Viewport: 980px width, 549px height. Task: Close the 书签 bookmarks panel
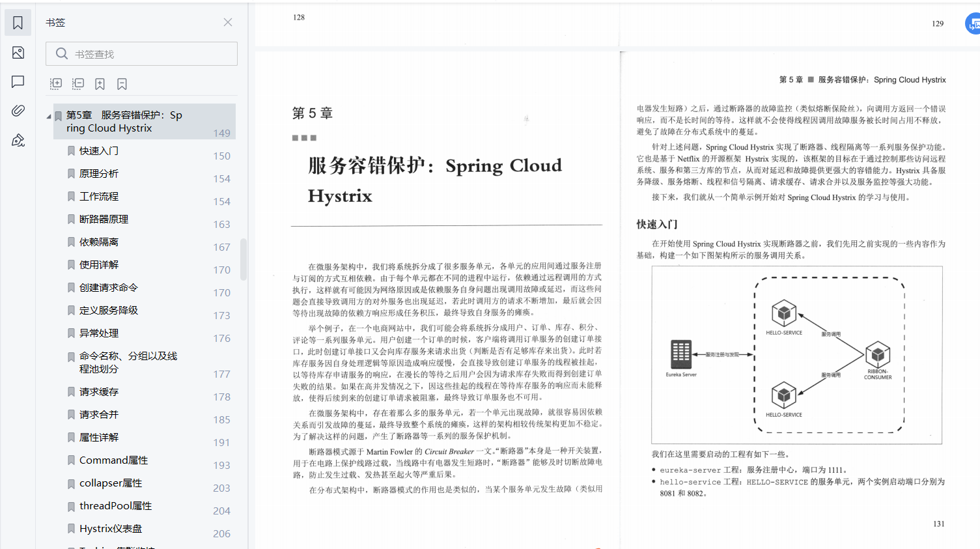(x=228, y=22)
